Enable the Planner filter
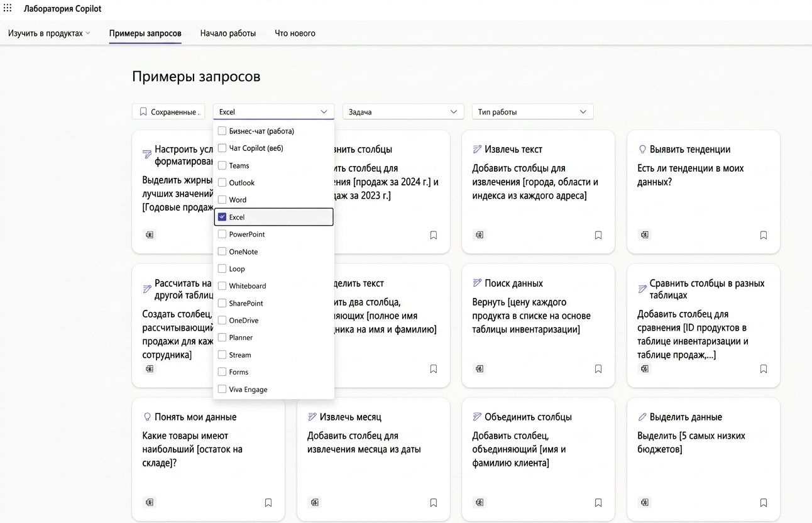Screen dimensions: 812x523 click(x=222, y=338)
